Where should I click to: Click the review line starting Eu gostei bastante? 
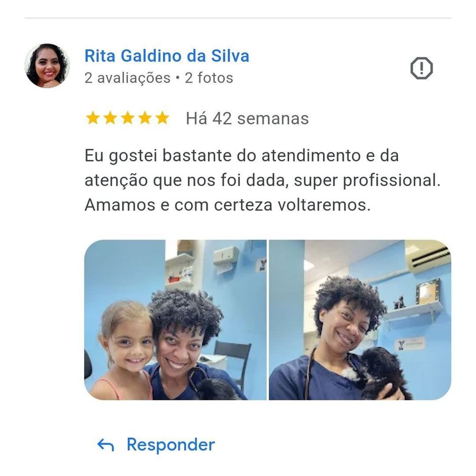pos(242,156)
